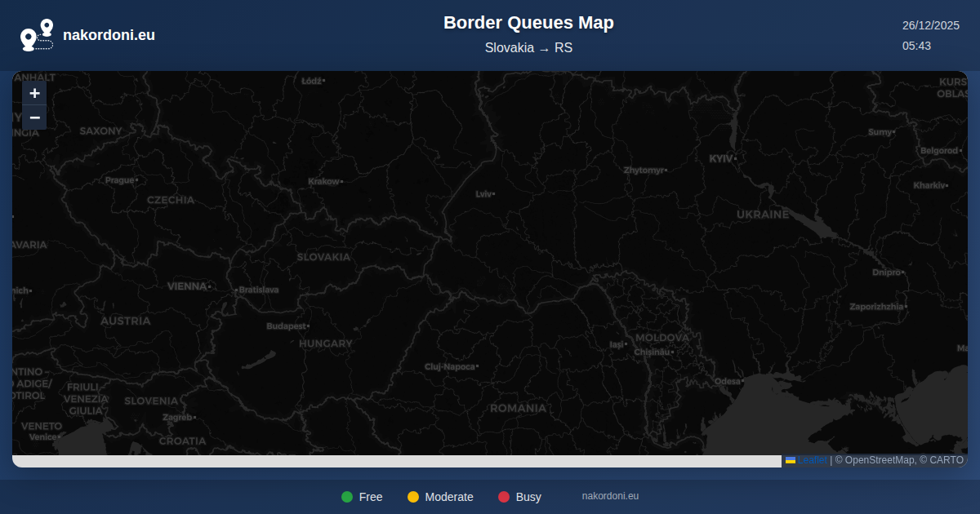
Task: Click on Budapest on the map
Action: (x=287, y=326)
